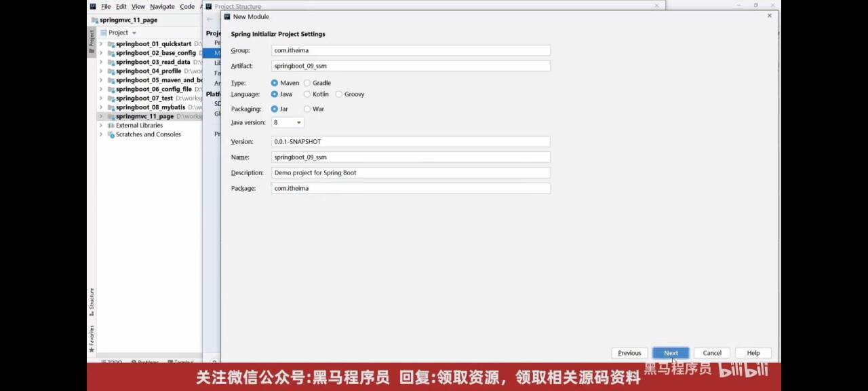The height and width of the screenshot is (391, 868).
Task: Click into the Artifact field
Action: [x=411, y=66]
